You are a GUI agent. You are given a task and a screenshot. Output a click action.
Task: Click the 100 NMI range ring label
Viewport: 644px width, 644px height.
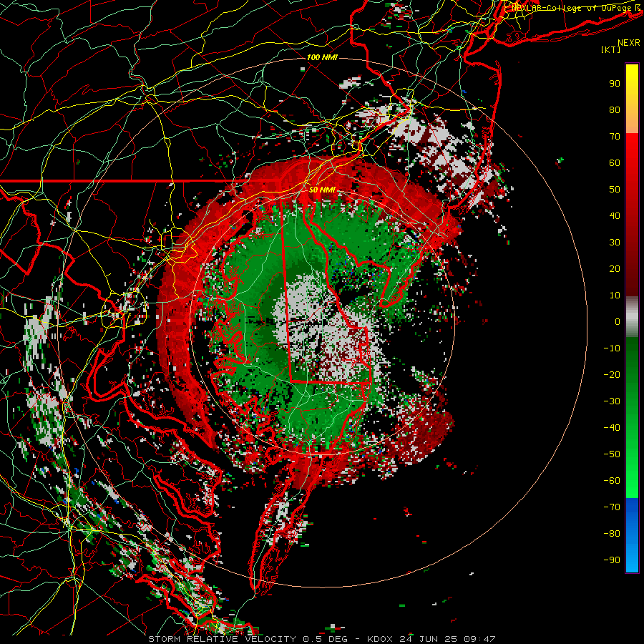(x=322, y=57)
